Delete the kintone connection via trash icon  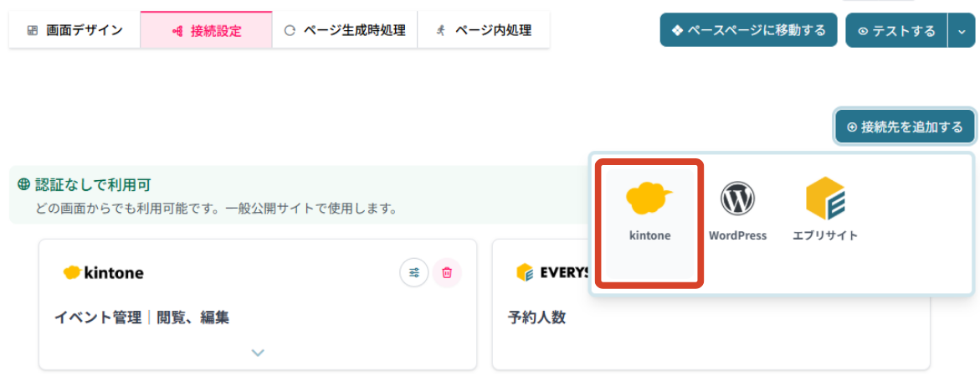coord(447,272)
